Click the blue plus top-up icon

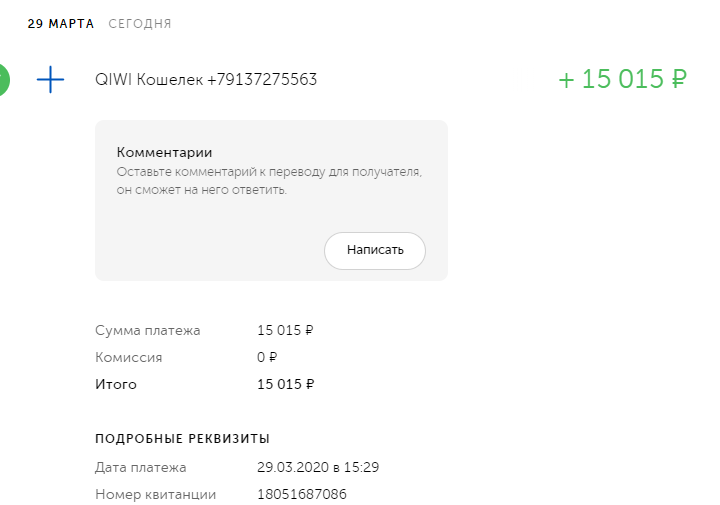tap(51, 79)
